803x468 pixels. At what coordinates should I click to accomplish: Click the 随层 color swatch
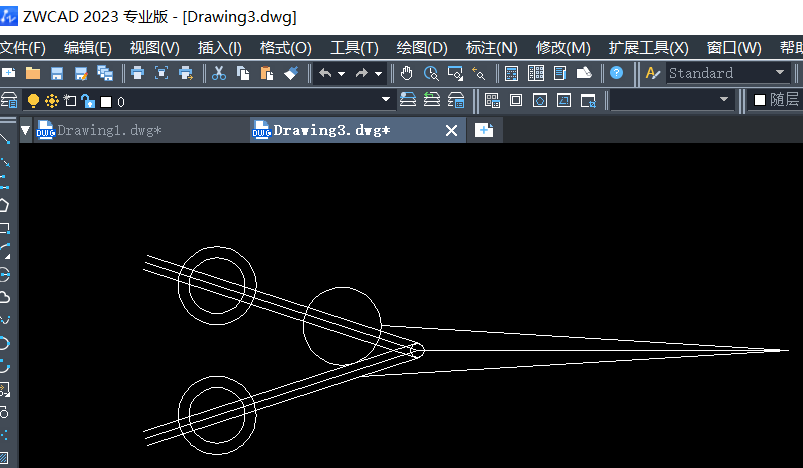pos(760,100)
